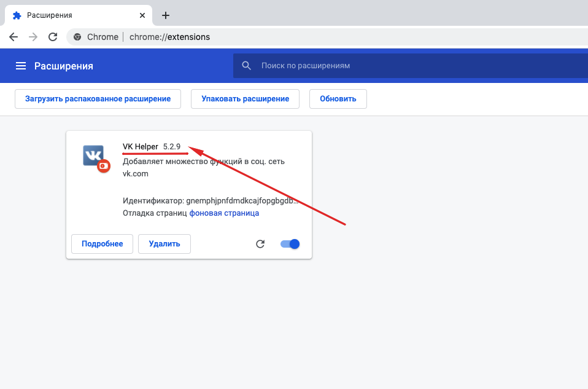Click Удалить to remove VK Helper
The image size is (588, 389).
164,244
